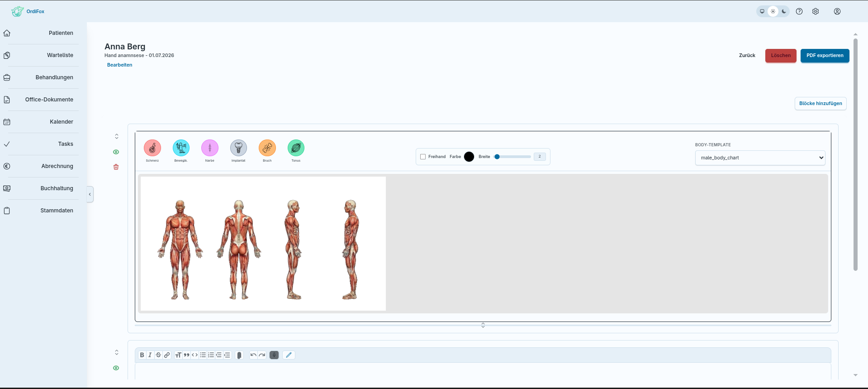Toggle visibility eye of the body chart block
The width and height of the screenshot is (868, 389).
116,152
